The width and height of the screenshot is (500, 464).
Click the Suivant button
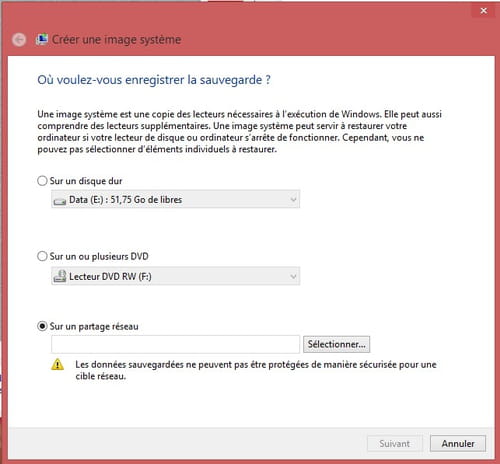[395, 443]
